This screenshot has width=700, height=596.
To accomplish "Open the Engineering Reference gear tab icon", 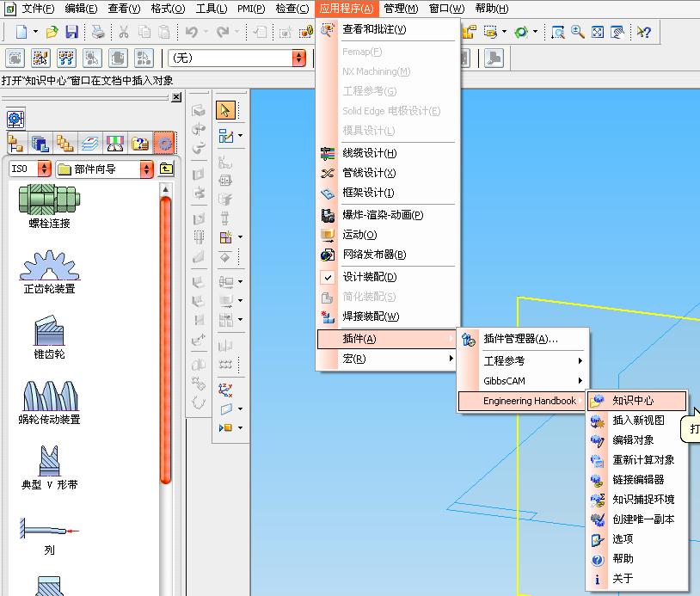I will coord(165,144).
